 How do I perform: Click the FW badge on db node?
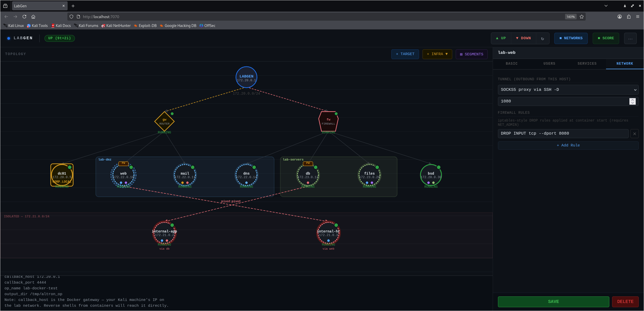308,163
